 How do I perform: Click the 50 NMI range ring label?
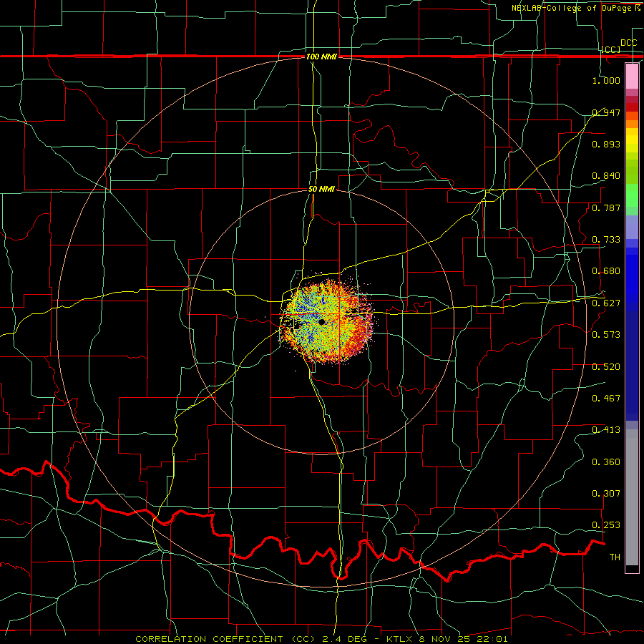coord(321,190)
